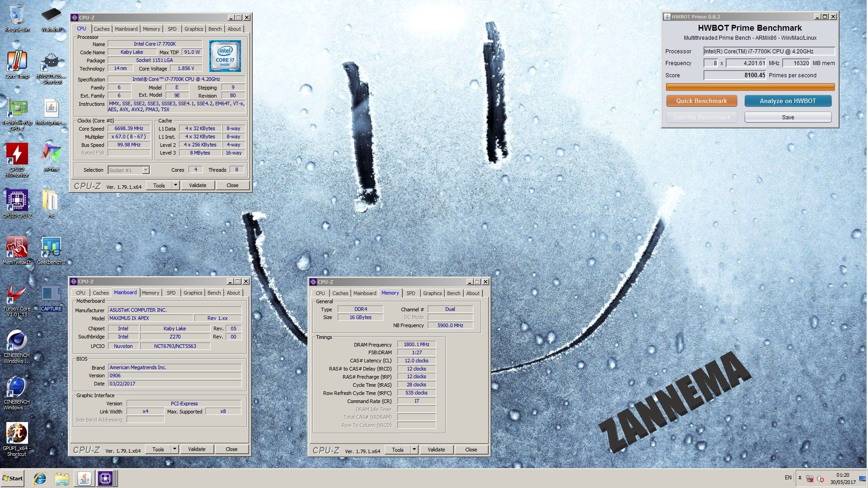Click DRAM Frequency value 1800.1 MHz
Image resolution: width=868 pixels, height=488 pixels.
click(x=416, y=344)
